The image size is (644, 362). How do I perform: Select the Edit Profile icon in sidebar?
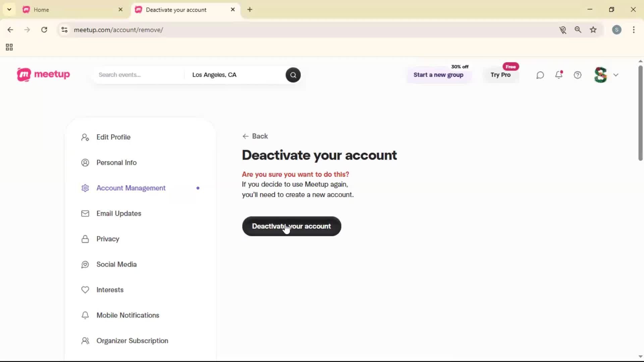click(x=85, y=137)
